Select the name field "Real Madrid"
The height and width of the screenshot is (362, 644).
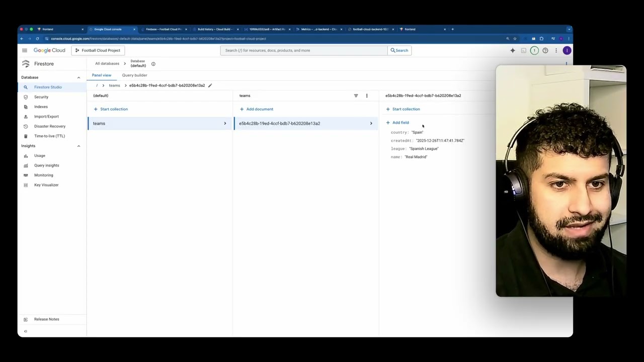pos(416,157)
